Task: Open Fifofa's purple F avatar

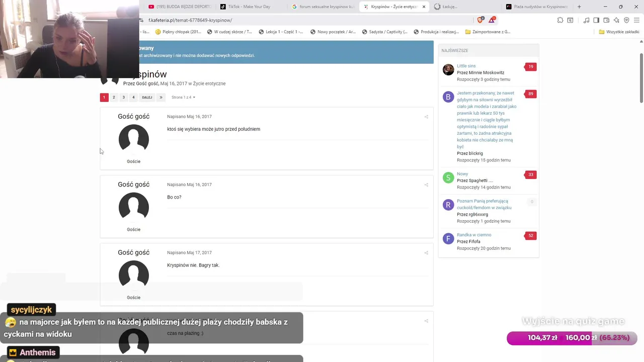Action: tap(448, 238)
